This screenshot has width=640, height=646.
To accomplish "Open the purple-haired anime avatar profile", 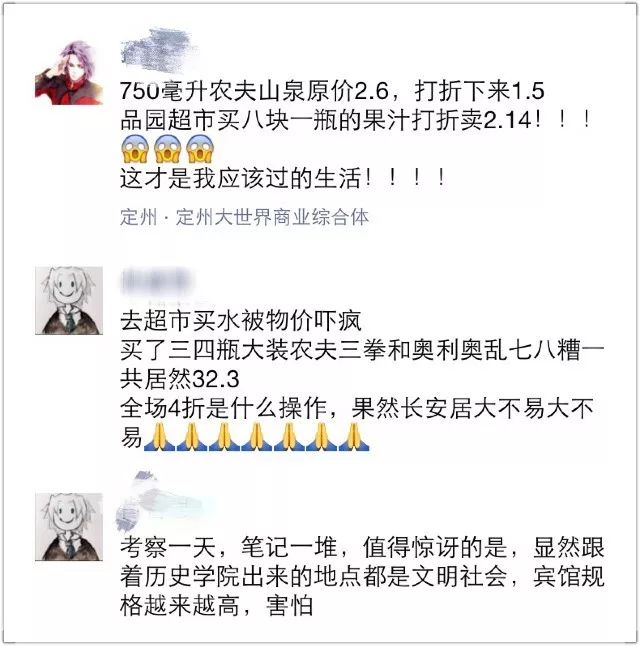I will tap(69, 72).
